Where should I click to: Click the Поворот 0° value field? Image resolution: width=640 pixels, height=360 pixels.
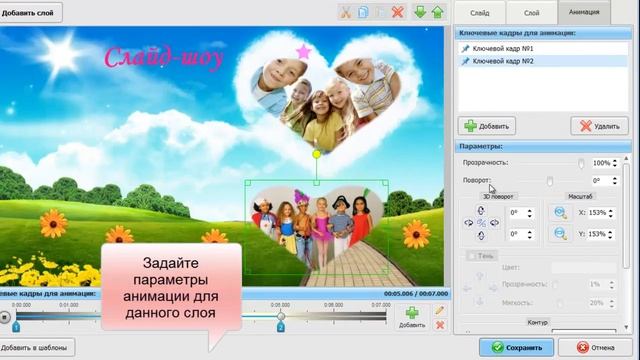pos(601,181)
